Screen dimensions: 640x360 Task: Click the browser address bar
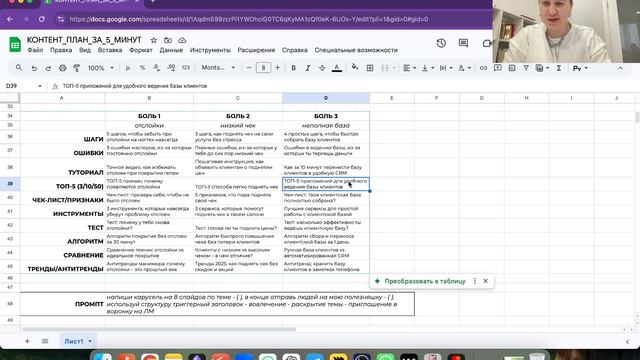point(249,19)
